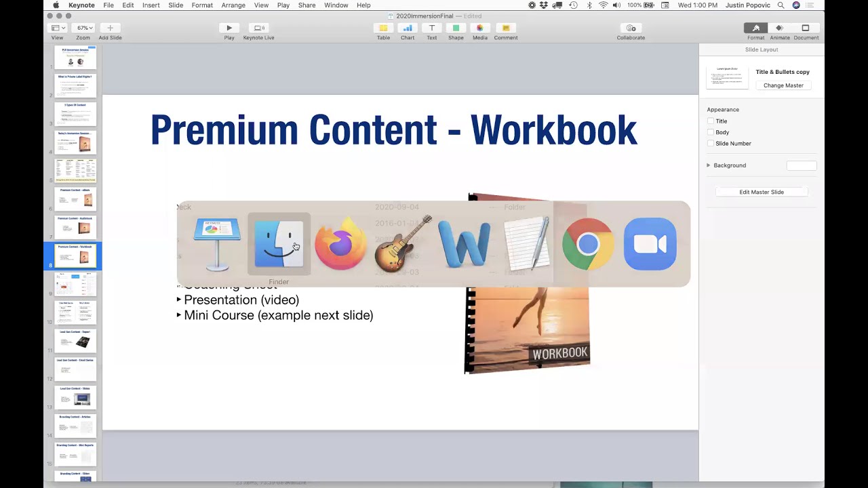Screen dimensions: 868x488
Task: Insert a Shape from toolbar
Action: coord(456,28)
